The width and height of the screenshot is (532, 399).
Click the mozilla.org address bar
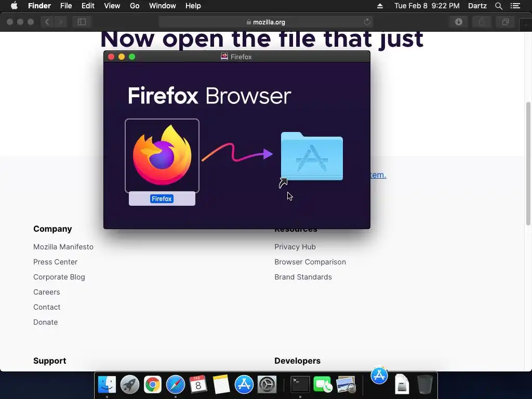click(x=265, y=22)
